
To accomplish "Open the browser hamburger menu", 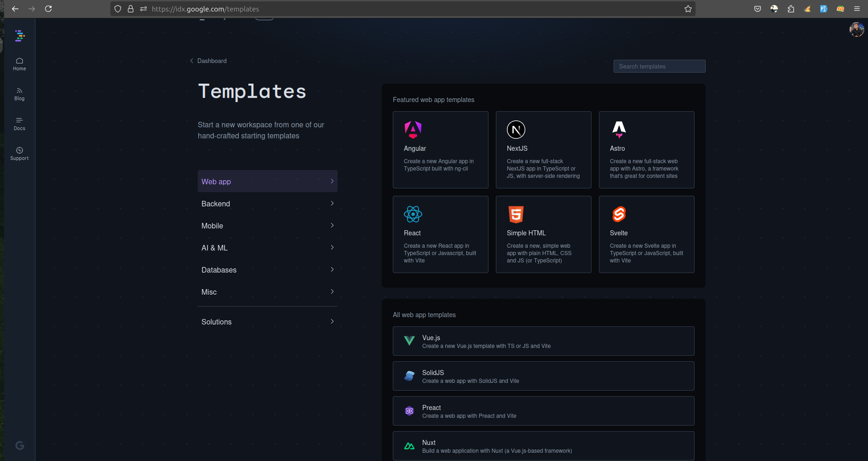I will pyautogui.click(x=857, y=9).
